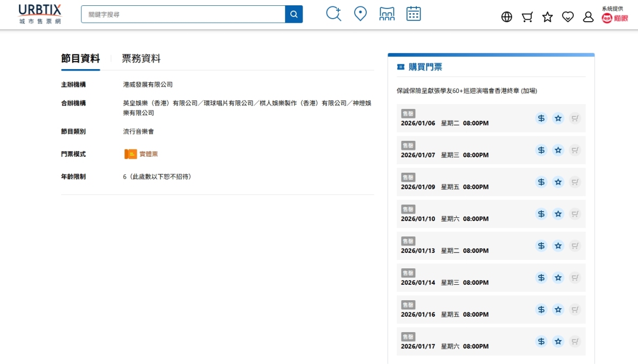Open advanced search icon with plus
The width and height of the screenshot is (638, 364).
(x=333, y=14)
